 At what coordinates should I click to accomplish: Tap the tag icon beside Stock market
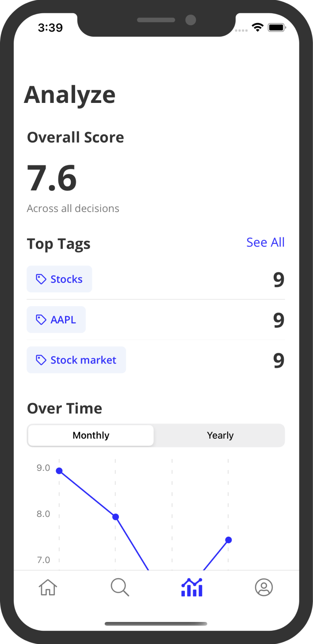41,360
